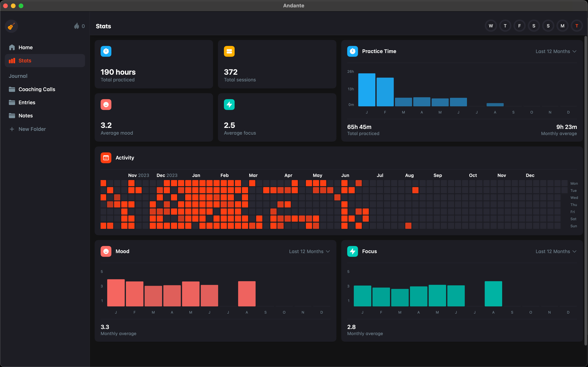Click the guitar app logo
Screen dimensions: 588x367
[x=11, y=26]
